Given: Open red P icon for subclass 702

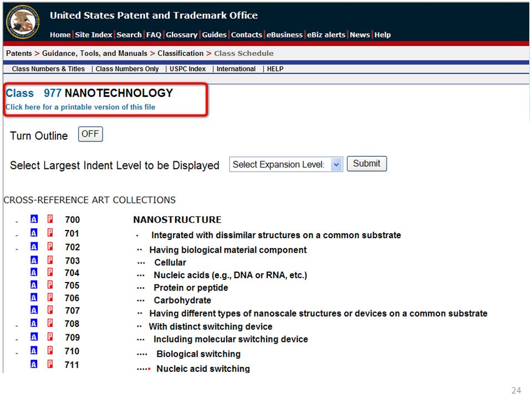Looking at the screenshot, I should [50, 246].
